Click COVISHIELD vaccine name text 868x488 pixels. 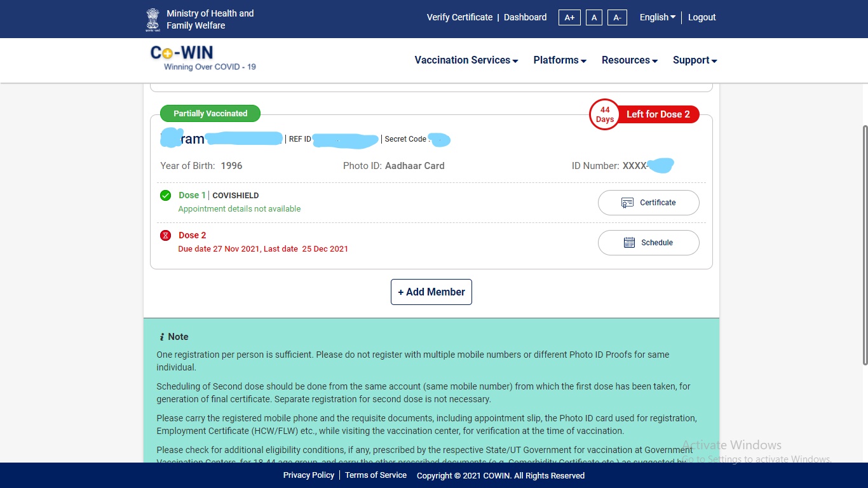236,196
